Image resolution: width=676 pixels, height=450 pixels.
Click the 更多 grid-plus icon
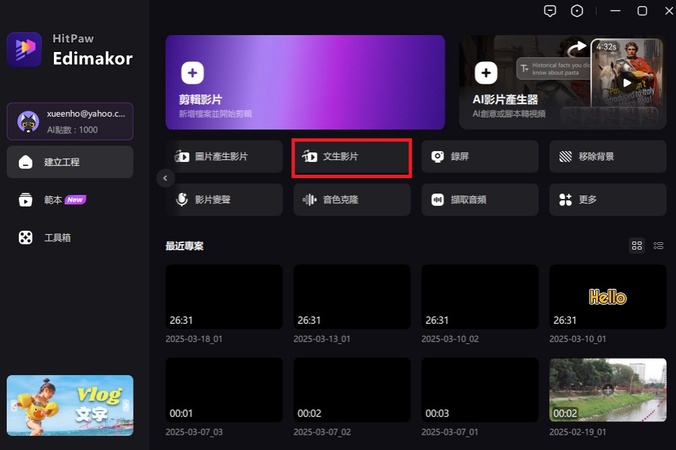565,200
